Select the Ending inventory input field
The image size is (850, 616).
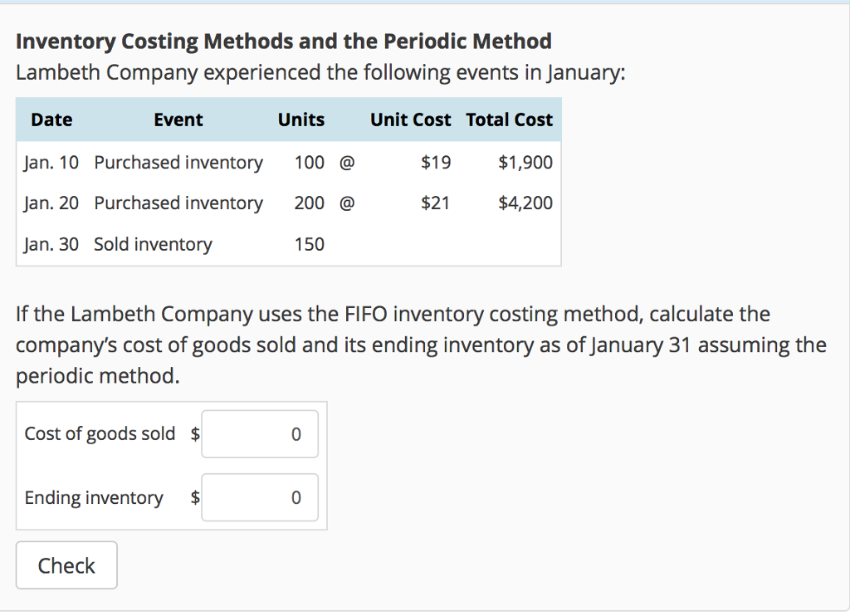pos(259,496)
